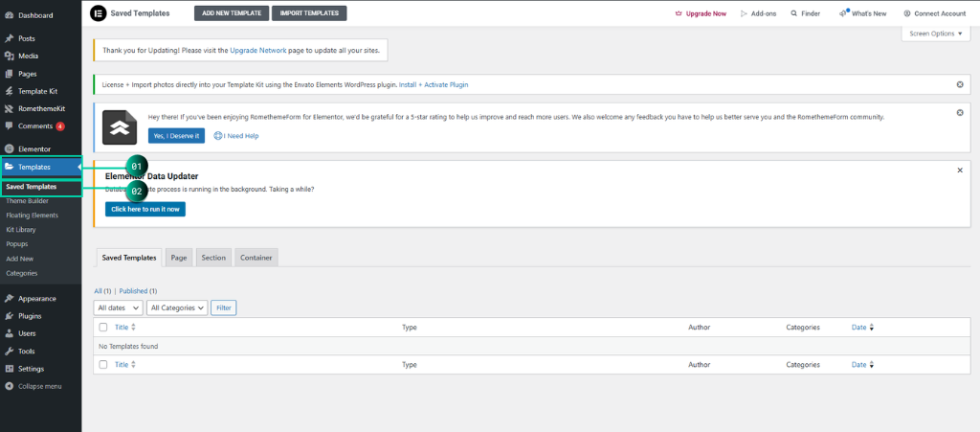The width and height of the screenshot is (980, 432).
Task: Click here to run it now button
Action: [x=145, y=210]
